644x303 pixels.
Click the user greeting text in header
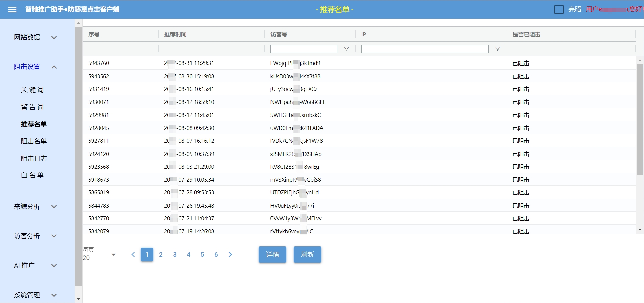[x=614, y=9]
